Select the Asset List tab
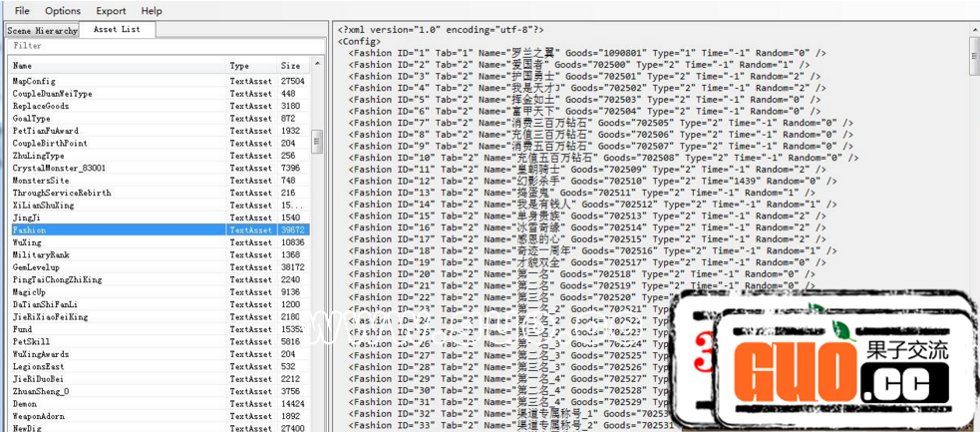The width and height of the screenshot is (980, 432). [117, 29]
